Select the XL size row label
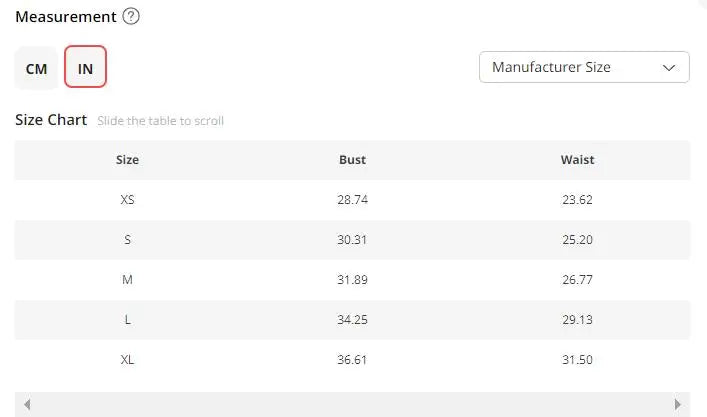Viewport: 707px width, 417px height. pos(127,359)
